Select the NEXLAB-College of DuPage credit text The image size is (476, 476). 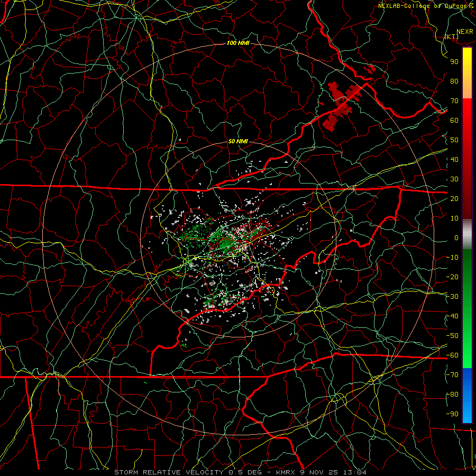coord(424,6)
